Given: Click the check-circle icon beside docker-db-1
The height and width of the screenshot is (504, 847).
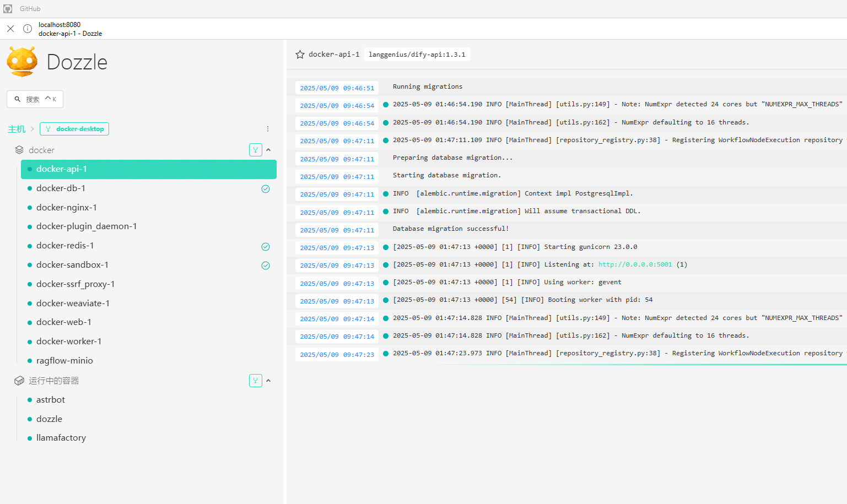Looking at the screenshot, I should tap(265, 189).
